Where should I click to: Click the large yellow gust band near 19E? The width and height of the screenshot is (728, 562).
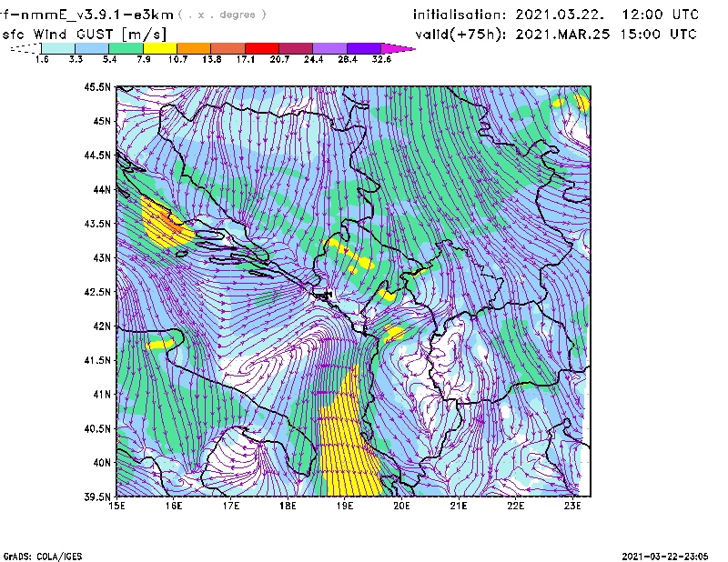pos(349,441)
